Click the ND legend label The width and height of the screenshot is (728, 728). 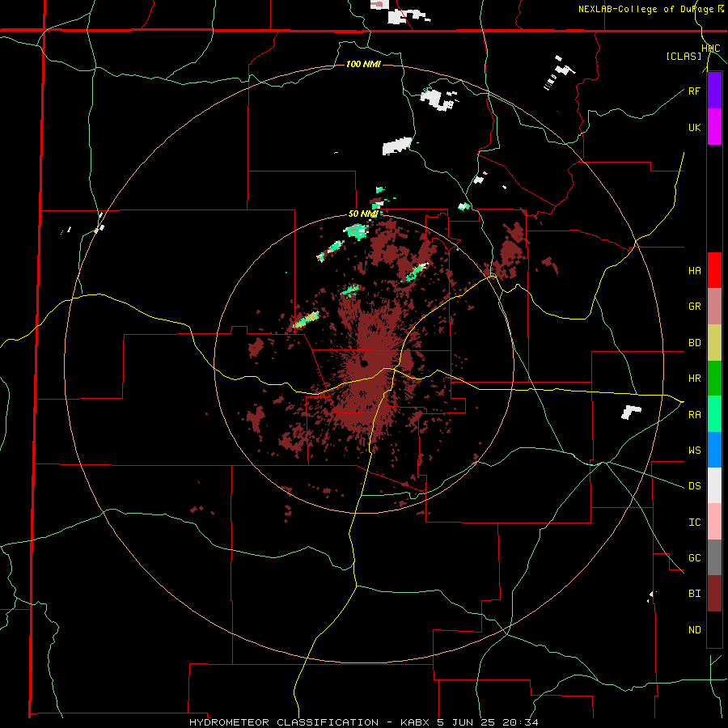694,629
